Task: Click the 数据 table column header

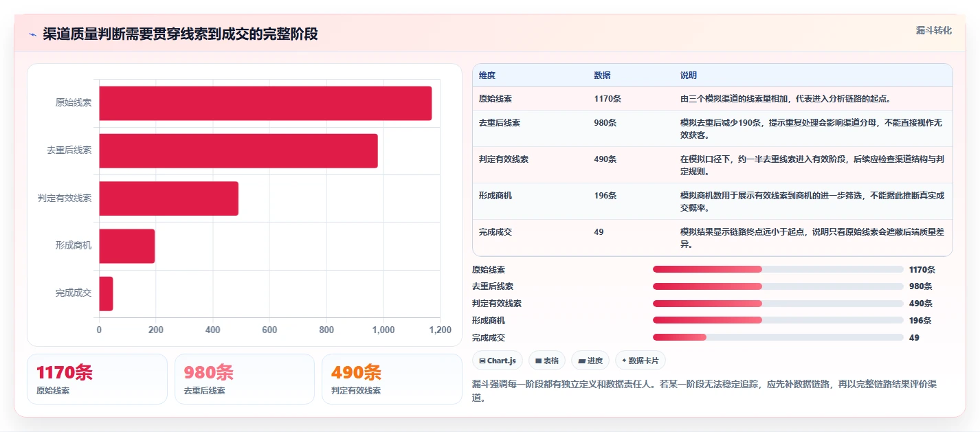Action: click(x=602, y=76)
